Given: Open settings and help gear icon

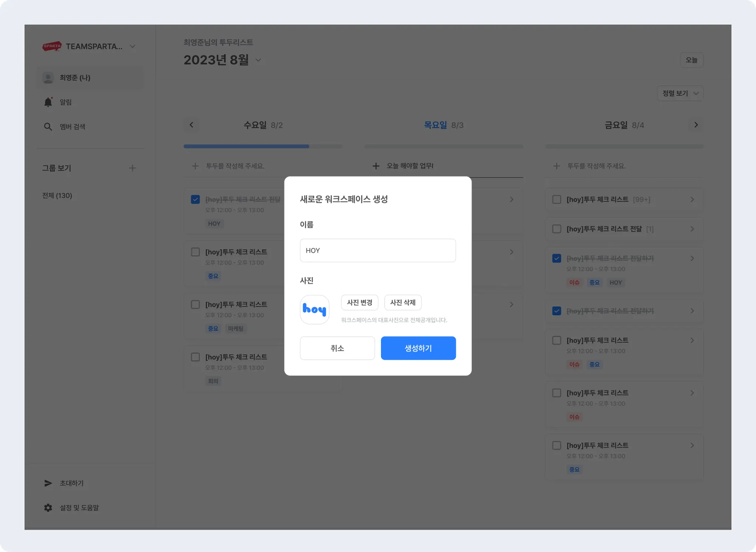Looking at the screenshot, I should point(48,508).
